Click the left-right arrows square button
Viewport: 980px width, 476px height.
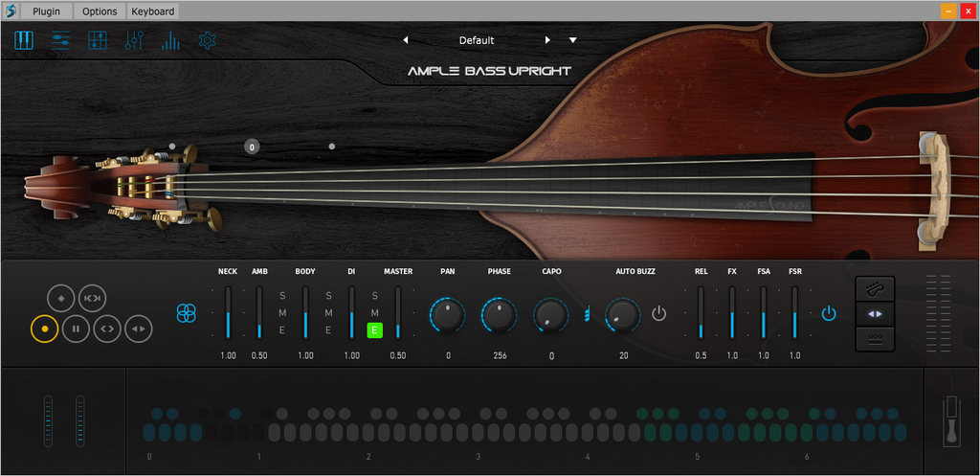875,314
